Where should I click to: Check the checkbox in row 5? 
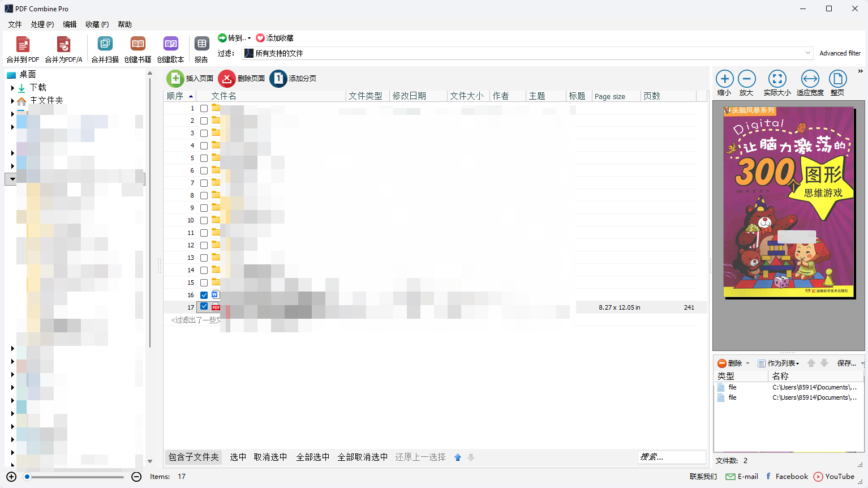coord(204,158)
